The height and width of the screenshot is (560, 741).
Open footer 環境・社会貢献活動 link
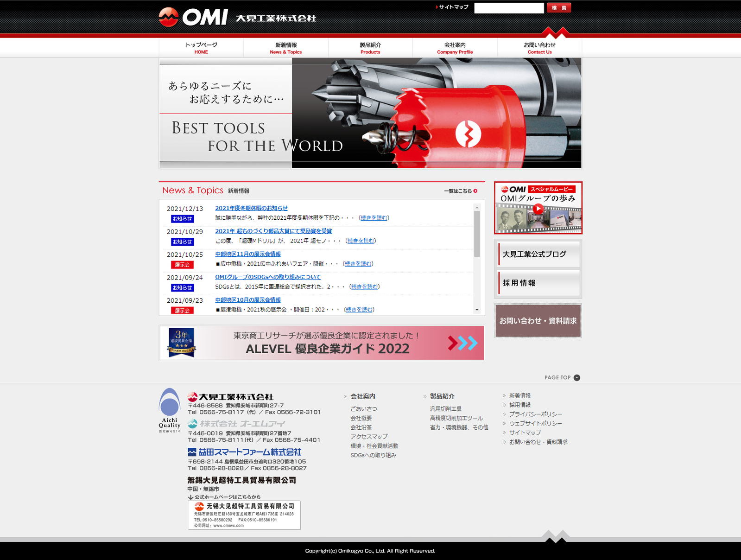click(374, 446)
